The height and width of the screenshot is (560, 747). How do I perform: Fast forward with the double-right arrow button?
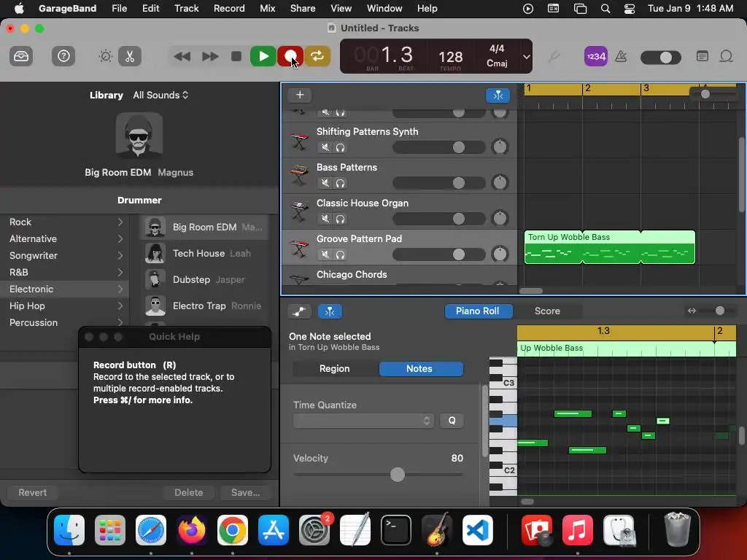(209, 57)
